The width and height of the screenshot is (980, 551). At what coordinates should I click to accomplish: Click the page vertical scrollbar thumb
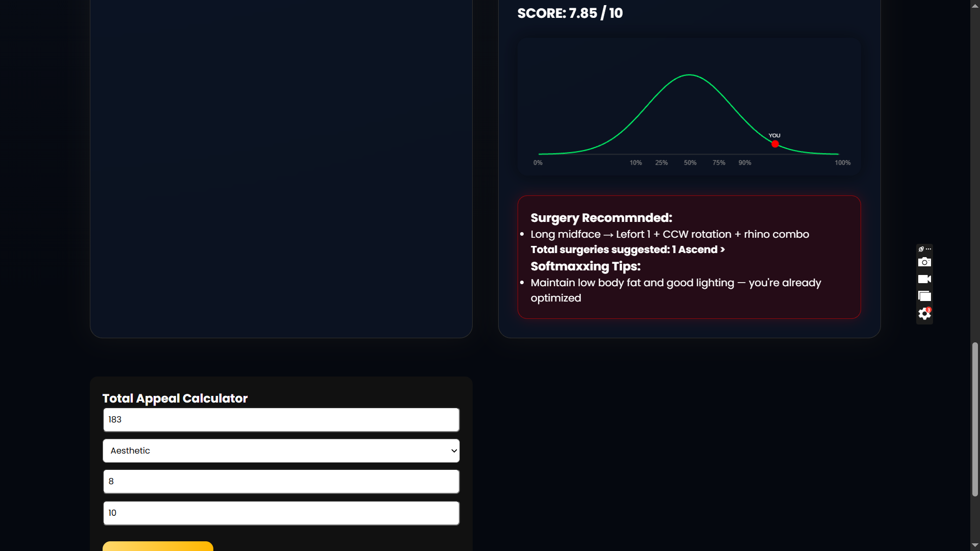(x=975, y=418)
